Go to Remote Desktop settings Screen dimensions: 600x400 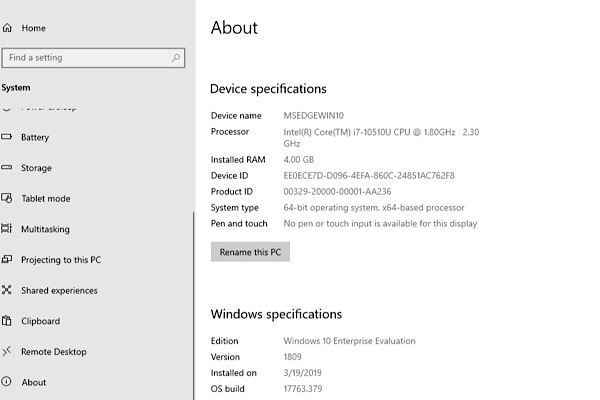pos(53,352)
